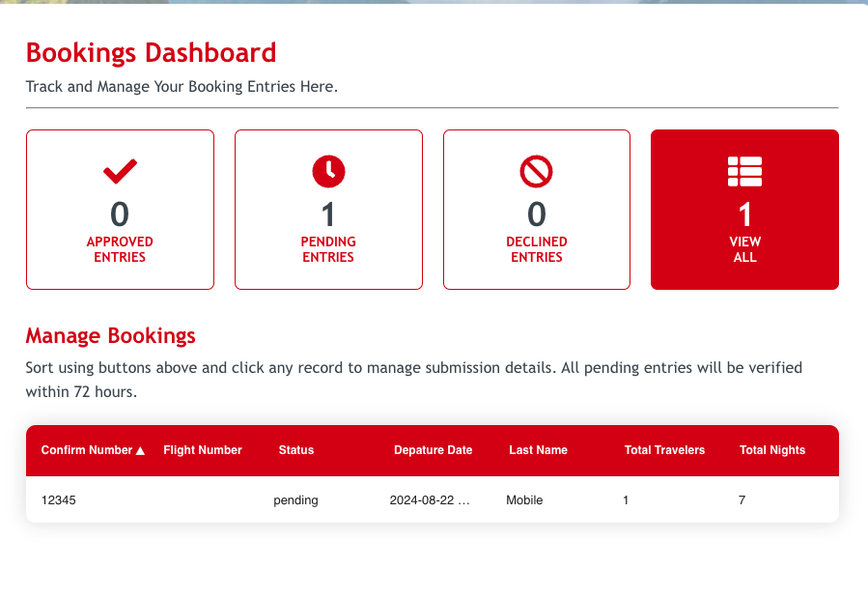This screenshot has width=868, height=598.
Task: Click the 'pending' status cell
Action: pyautogui.click(x=295, y=500)
